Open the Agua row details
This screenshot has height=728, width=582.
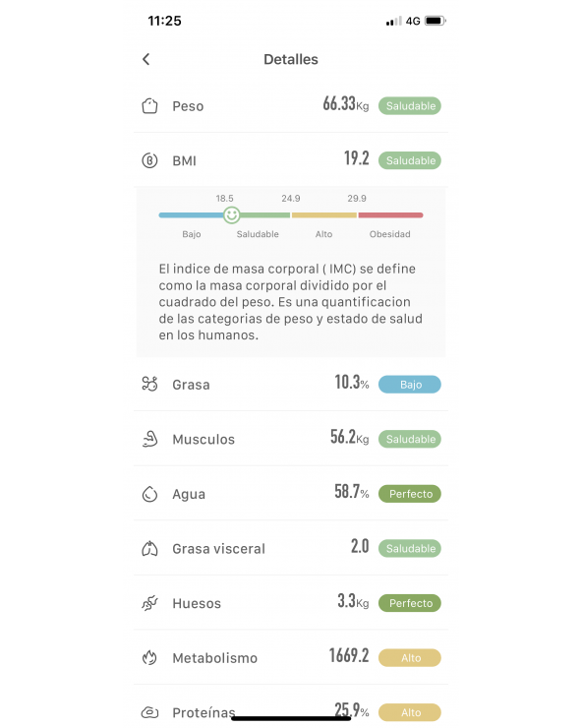291,494
